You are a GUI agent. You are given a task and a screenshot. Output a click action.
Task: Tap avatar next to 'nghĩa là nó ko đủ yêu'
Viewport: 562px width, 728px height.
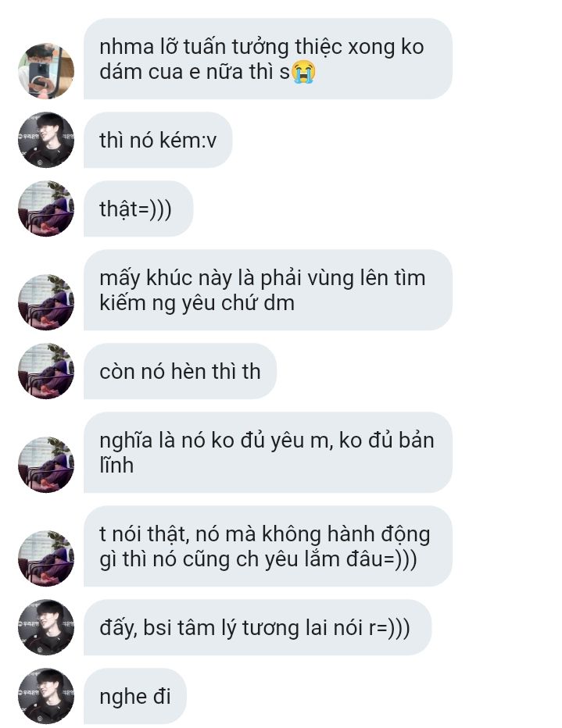pos(46,465)
